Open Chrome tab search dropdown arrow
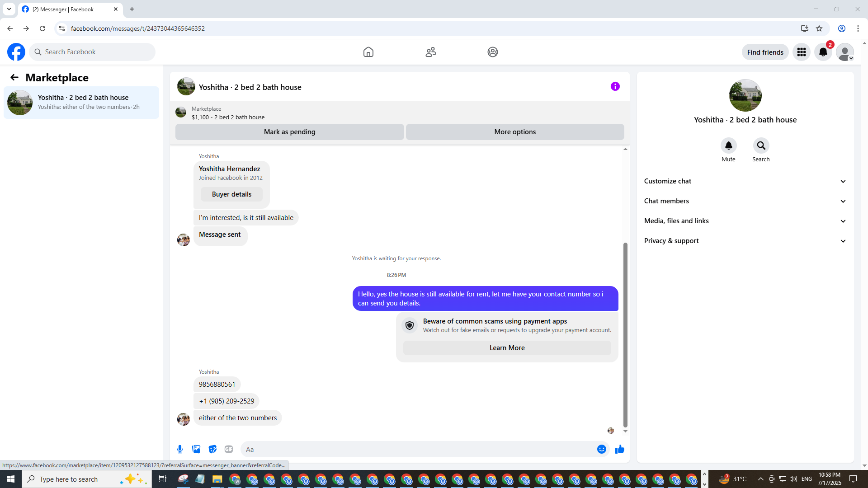Screen dimensions: 868x488 (9, 9)
